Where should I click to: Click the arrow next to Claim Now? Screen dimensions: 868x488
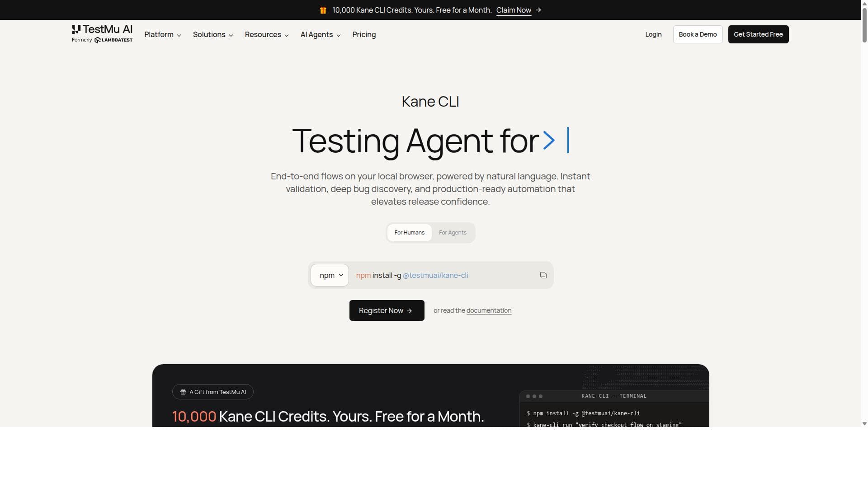(538, 10)
